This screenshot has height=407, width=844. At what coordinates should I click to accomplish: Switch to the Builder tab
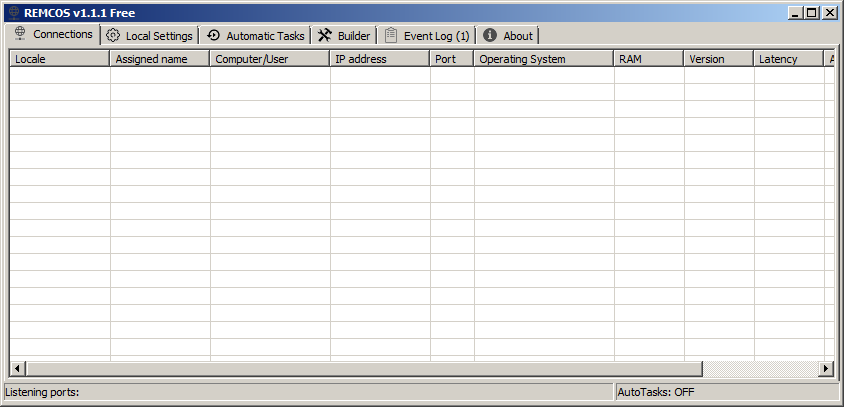tap(344, 35)
